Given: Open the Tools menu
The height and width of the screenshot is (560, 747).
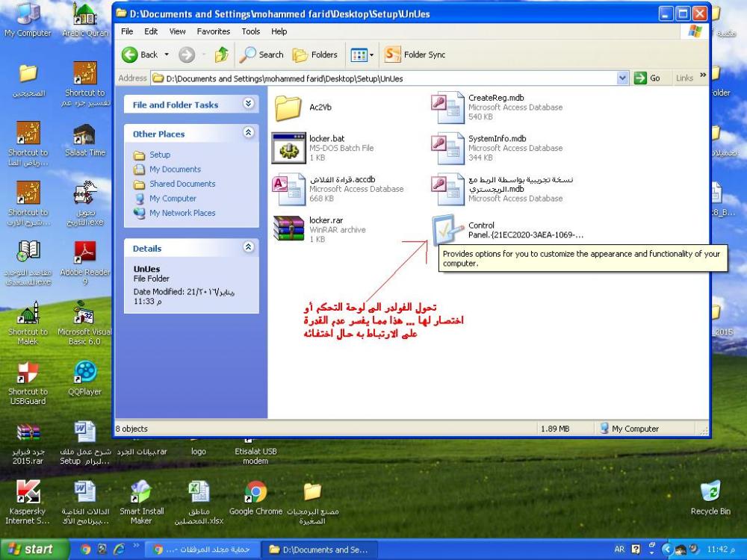Looking at the screenshot, I should click(x=250, y=31).
